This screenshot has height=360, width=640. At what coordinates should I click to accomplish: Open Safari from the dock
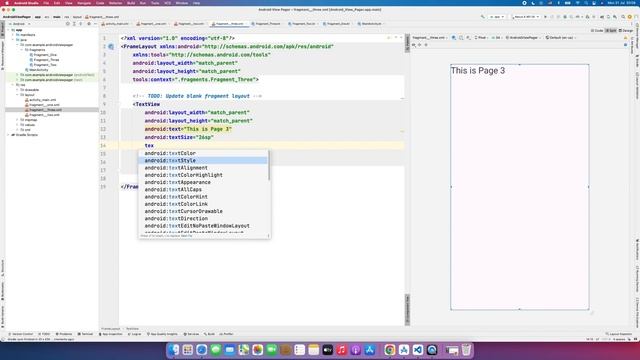(x=202, y=350)
